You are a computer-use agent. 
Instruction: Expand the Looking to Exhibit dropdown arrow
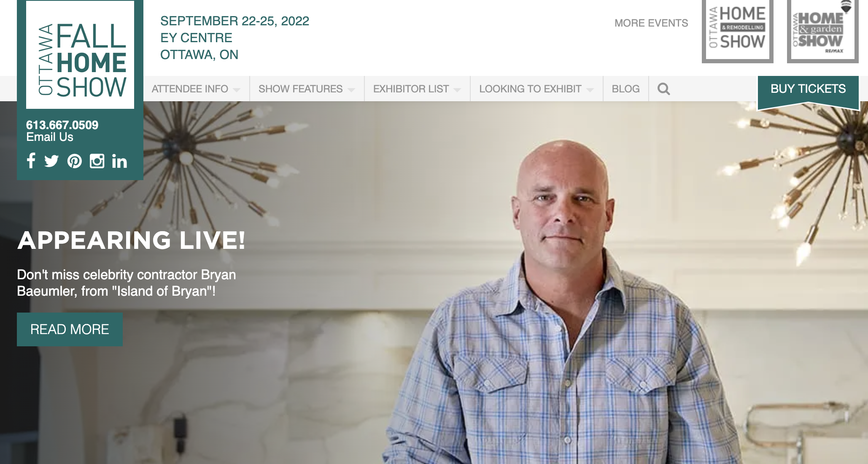point(590,90)
